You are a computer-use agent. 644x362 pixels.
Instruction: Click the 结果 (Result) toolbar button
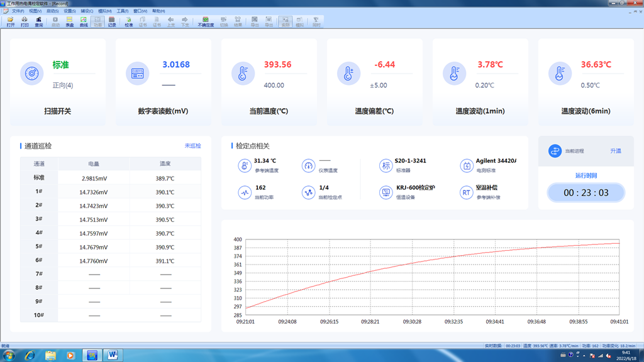238,22
